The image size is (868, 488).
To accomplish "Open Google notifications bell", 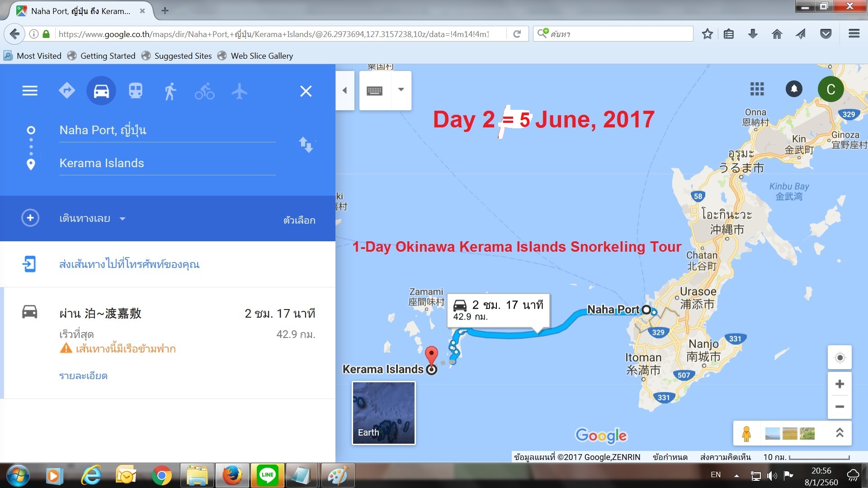I will (794, 89).
